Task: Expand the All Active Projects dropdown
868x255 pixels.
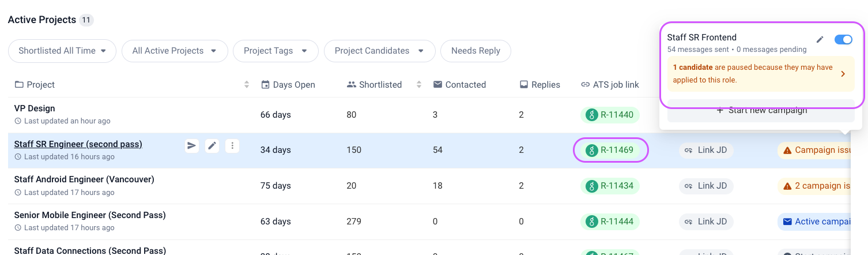Action: pyautogui.click(x=175, y=51)
